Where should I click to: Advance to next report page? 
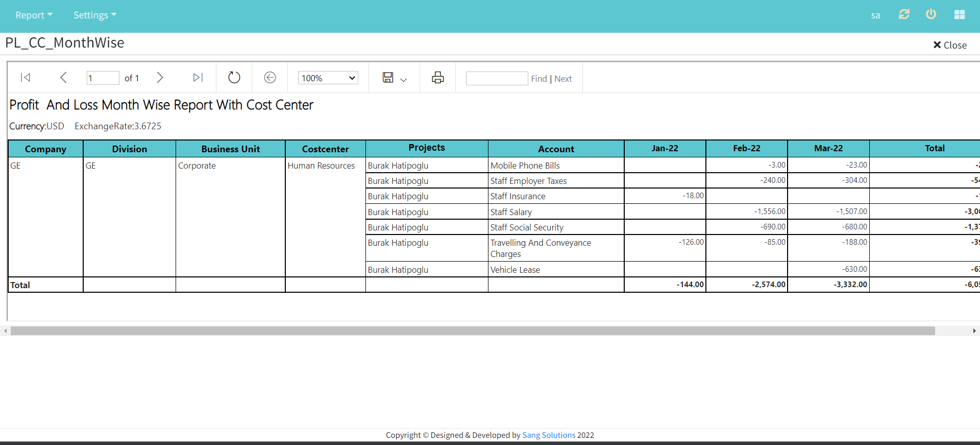click(x=160, y=78)
